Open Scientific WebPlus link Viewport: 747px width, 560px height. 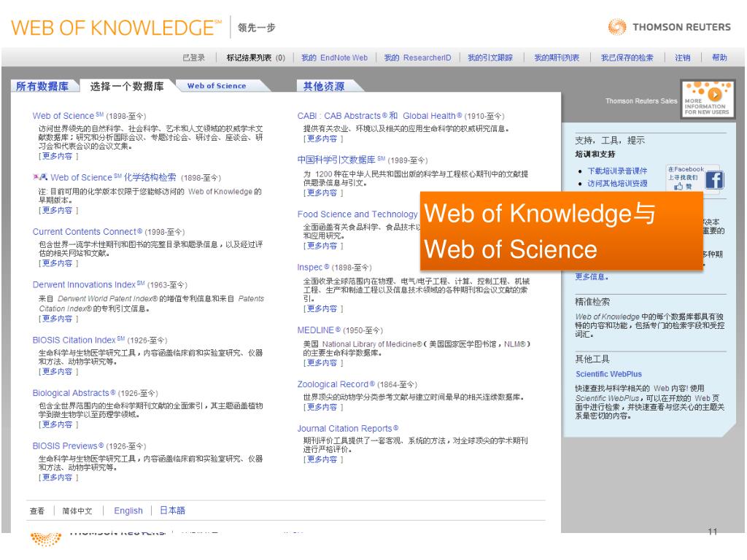pyautogui.click(x=608, y=374)
